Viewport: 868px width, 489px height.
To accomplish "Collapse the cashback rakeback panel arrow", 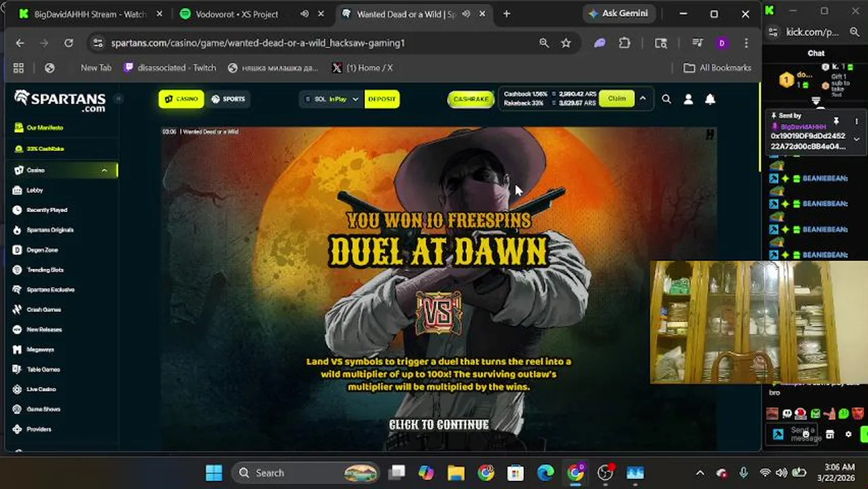I will click(643, 98).
